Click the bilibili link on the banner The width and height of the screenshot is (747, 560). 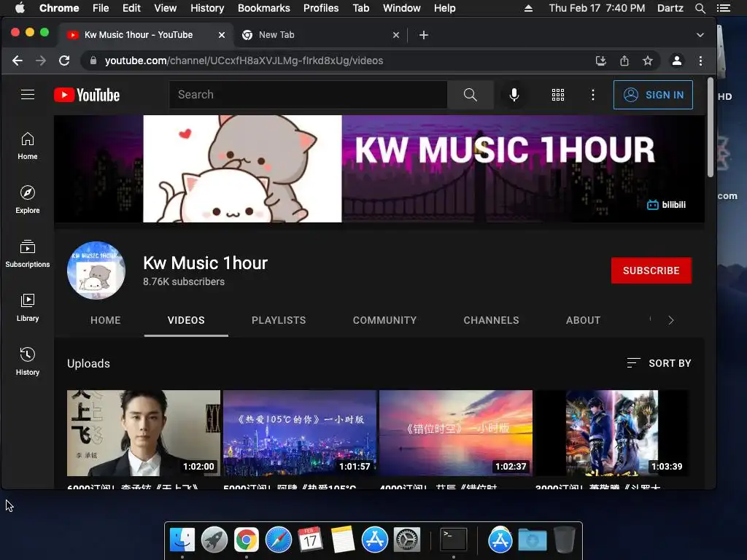pos(667,205)
